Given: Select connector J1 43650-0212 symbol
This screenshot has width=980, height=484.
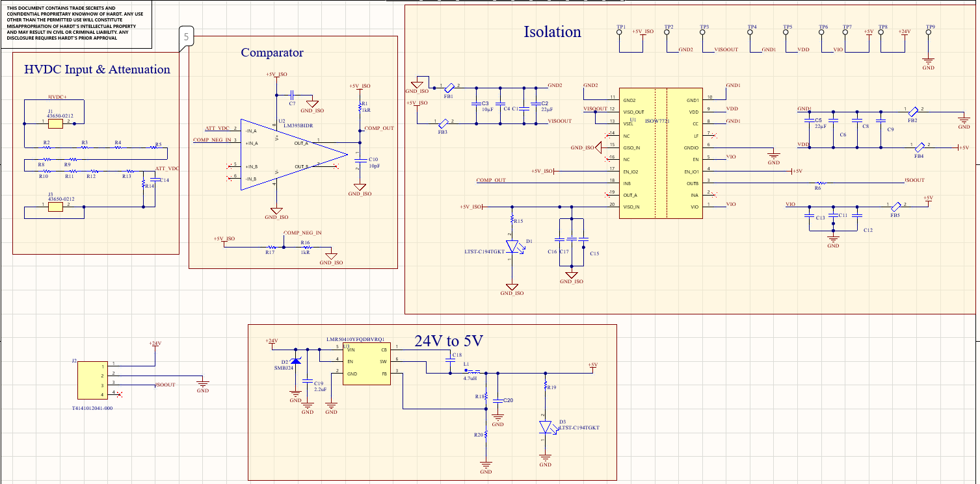Looking at the screenshot, I should coord(55,123).
